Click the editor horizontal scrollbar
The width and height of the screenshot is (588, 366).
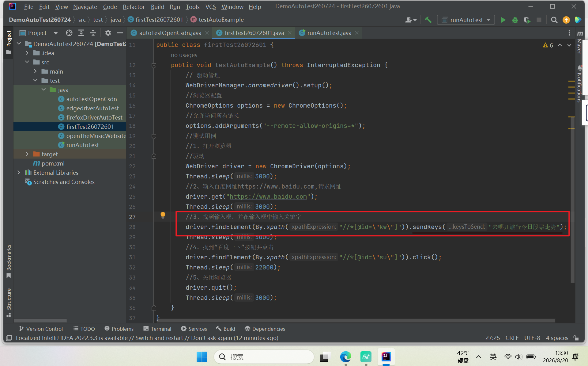(355, 321)
